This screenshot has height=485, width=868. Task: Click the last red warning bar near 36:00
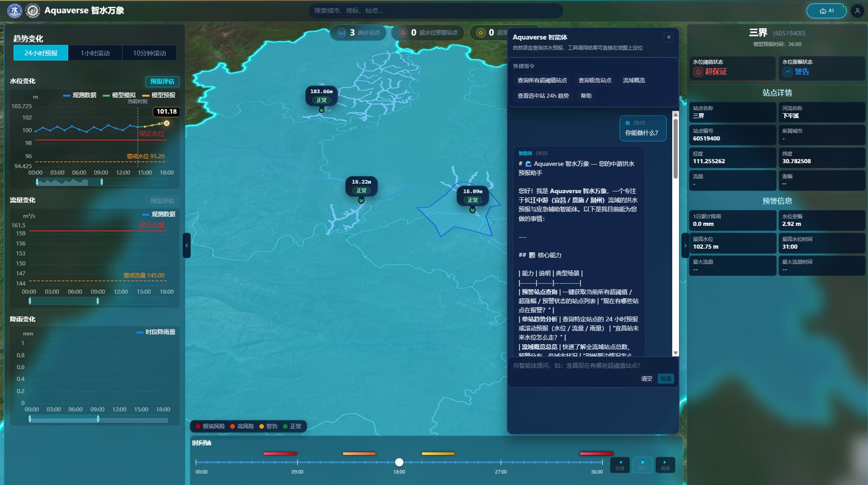596,454
